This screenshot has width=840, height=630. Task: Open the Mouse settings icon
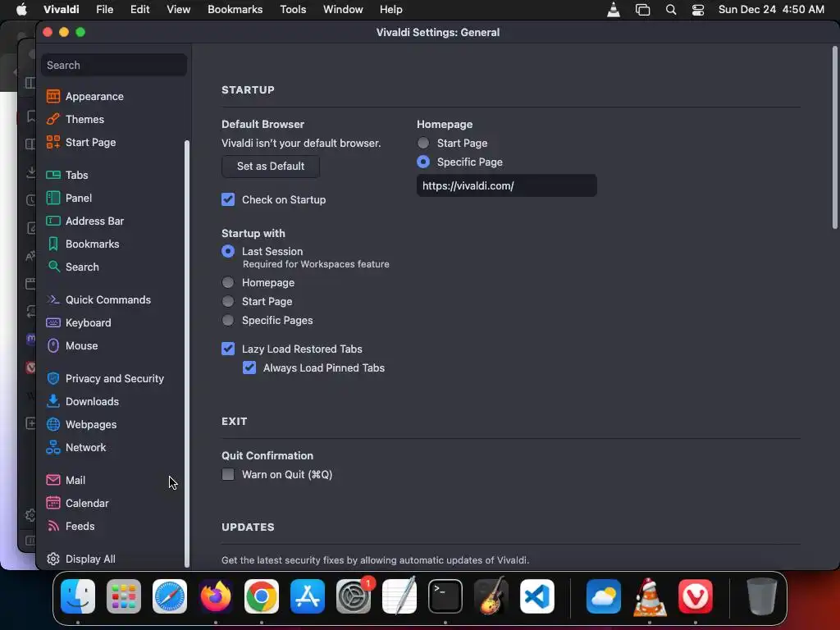click(53, 345)
